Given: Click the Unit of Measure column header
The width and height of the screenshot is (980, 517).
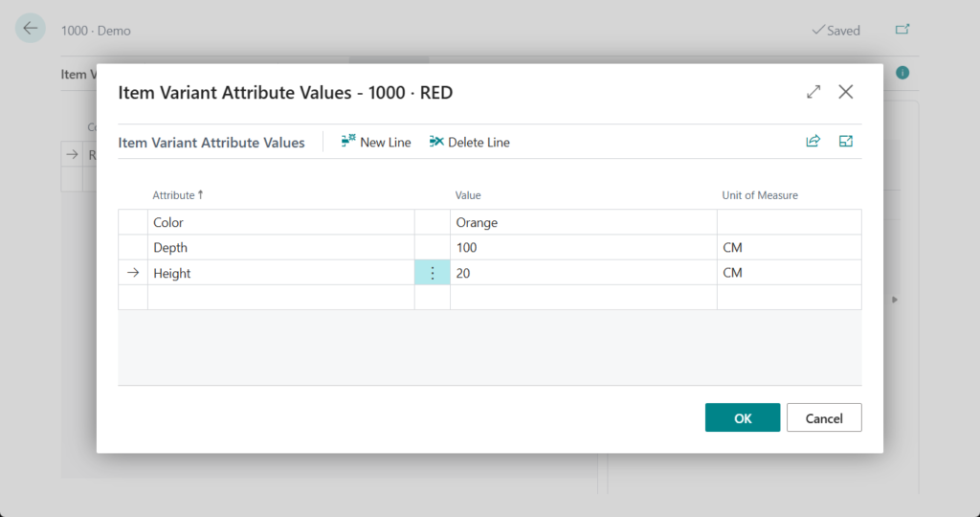Looking at the screenshot, I should tap(760, 195).
